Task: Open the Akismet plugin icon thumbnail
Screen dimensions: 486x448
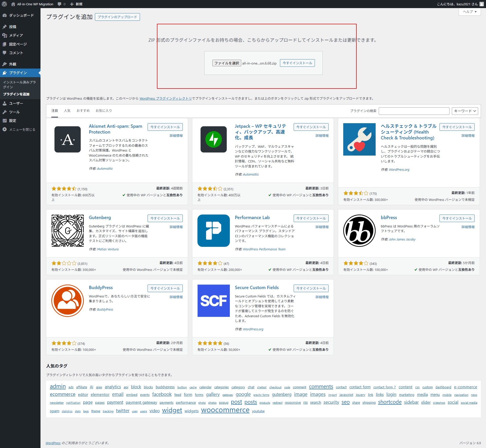Action: point(68,139)
